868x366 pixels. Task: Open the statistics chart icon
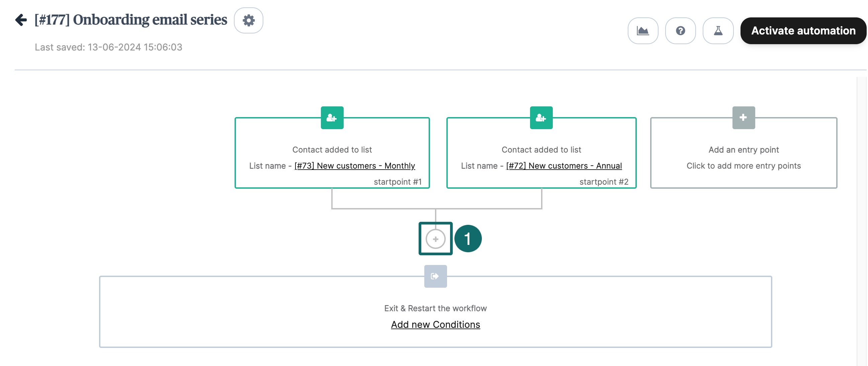pyautogui.click(x=642, y=31)
